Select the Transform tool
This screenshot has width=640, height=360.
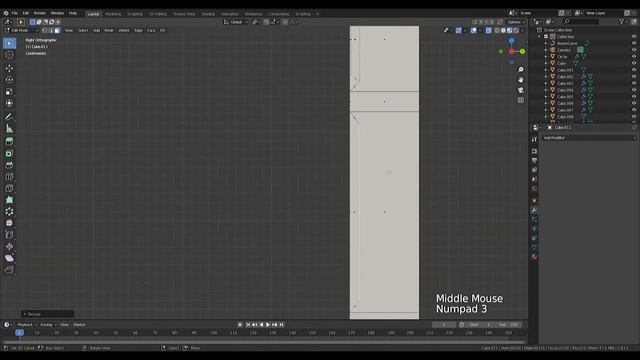pyautogui.click(x=9, y=103)
